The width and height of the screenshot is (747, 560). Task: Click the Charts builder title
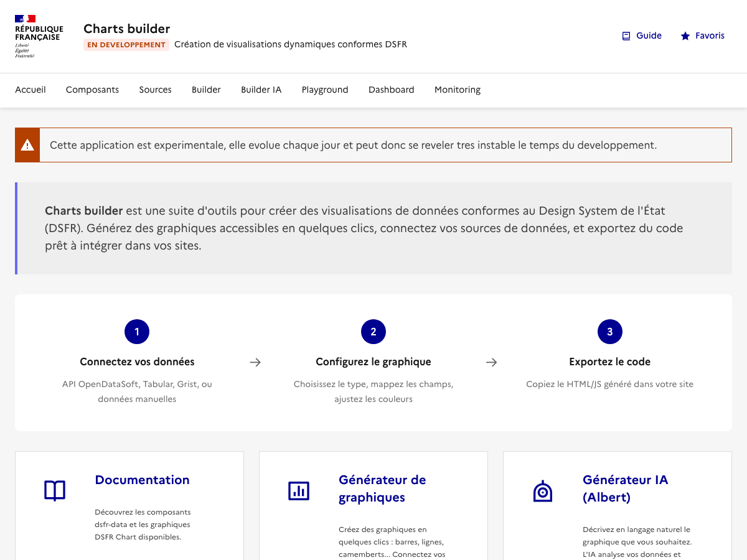(x=126, y=29)
